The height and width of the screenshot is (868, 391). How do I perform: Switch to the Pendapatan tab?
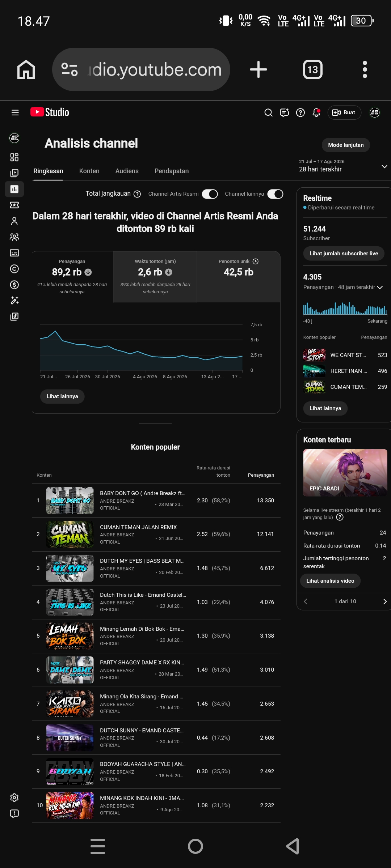click(172, 171)
